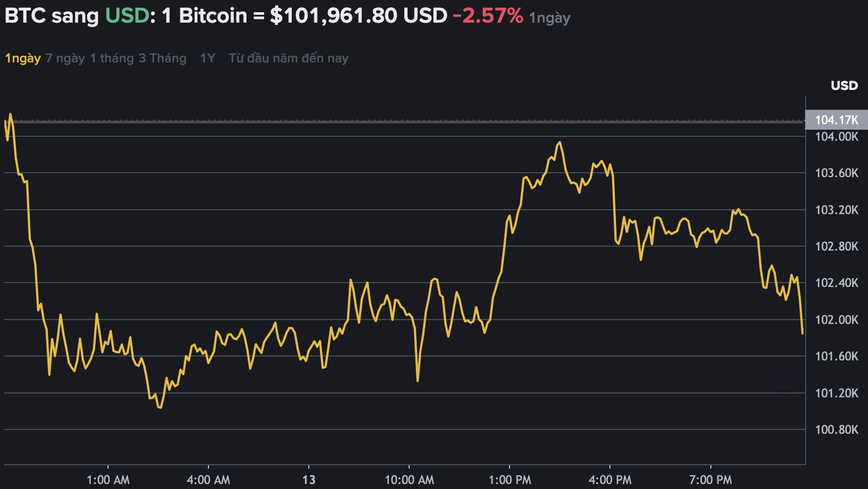Image resolution: width=868 pixels, height=489 pixels.
Task: Click the 1:00 AM time axis label
Action: (x=108, y=480)
